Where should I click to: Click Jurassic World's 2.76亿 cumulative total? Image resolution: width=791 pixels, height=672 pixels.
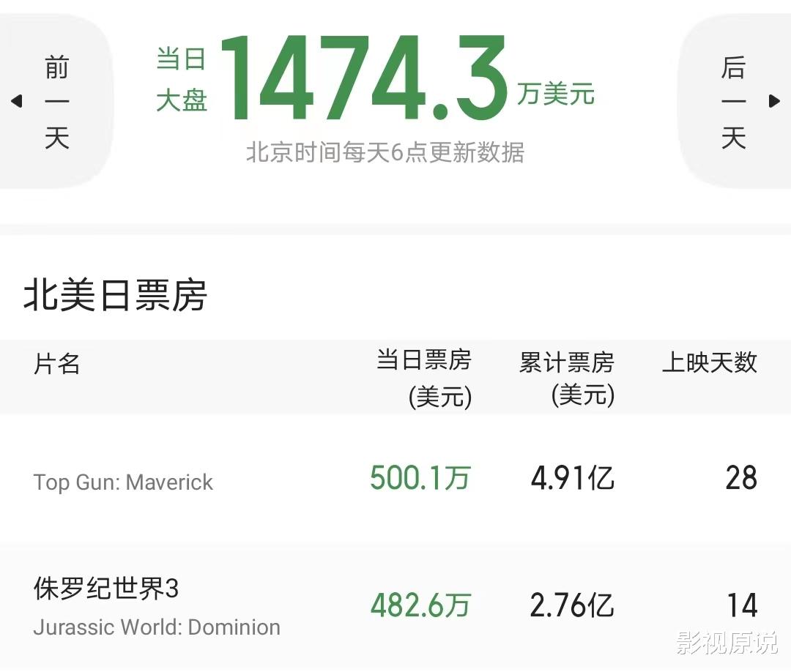point(573,605)
